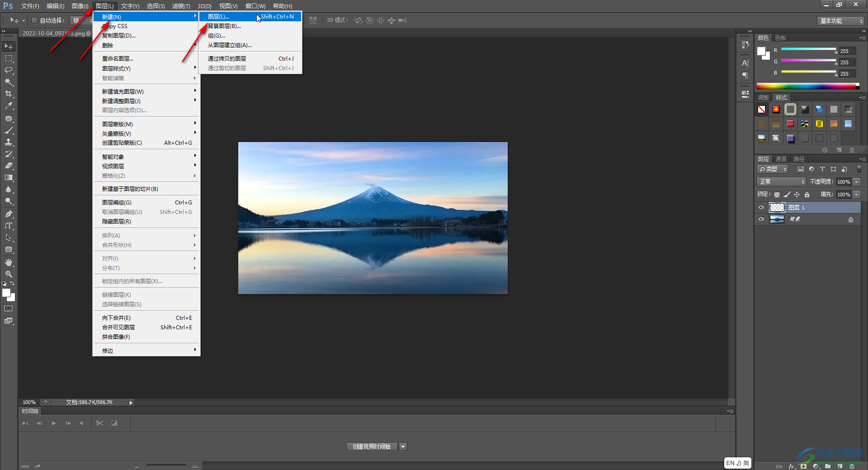Choose 向下合并(E) menu command
This screenshot has width=868, height=470.
(146, 318)
